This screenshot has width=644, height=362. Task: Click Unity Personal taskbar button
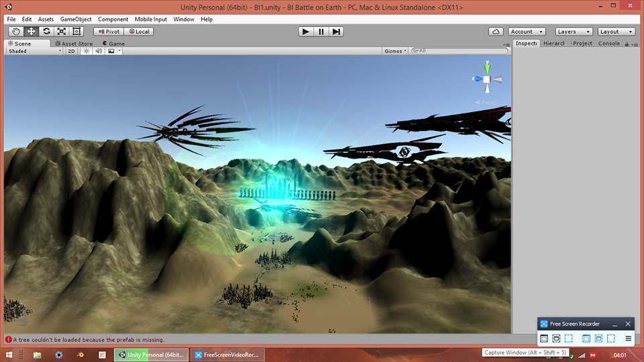point(151,355)
